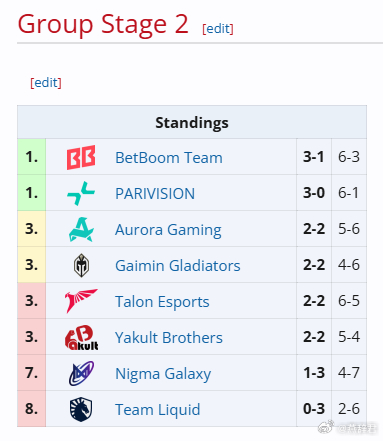Visit the Yakult Brothers team page
383x441 pixels.
tap(169, 337)
